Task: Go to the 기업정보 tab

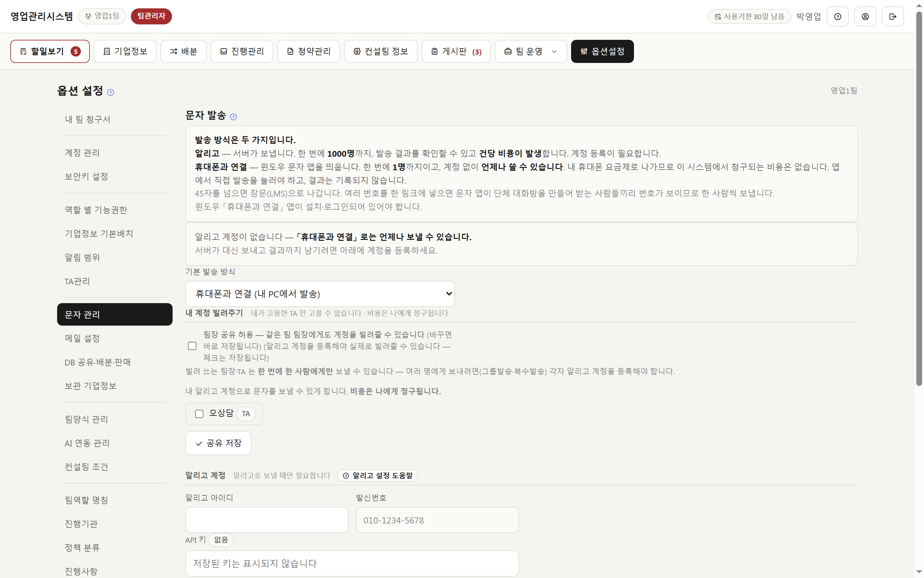Action: point(125,51)
